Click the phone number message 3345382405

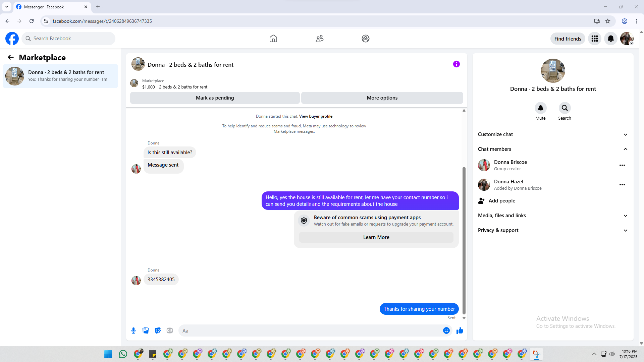pos(161,280)
